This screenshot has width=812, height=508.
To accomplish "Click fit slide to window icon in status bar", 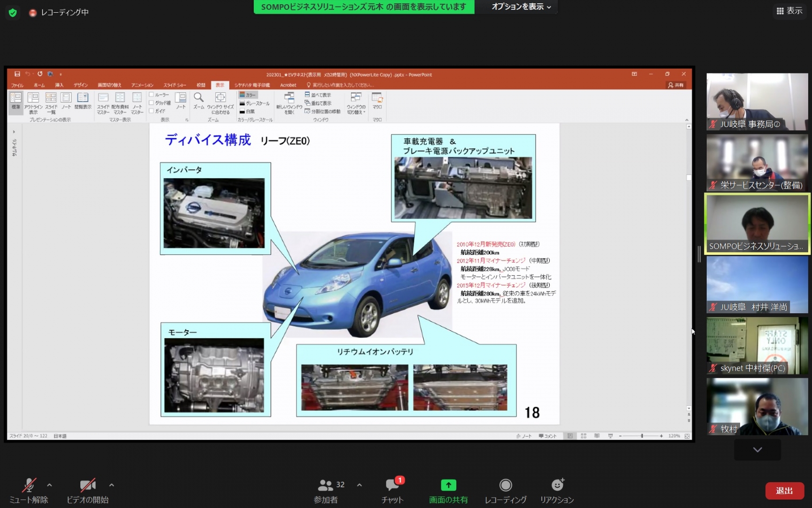I will click(687, 436).
